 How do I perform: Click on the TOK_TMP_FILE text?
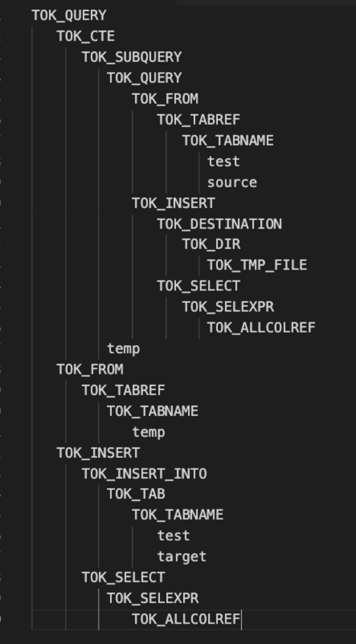click(x=257, y=265)
